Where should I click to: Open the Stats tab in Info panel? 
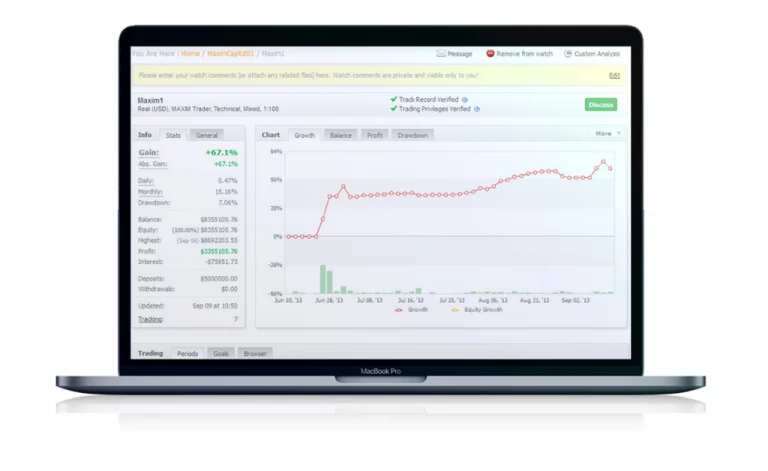click(x=173, y=135)
